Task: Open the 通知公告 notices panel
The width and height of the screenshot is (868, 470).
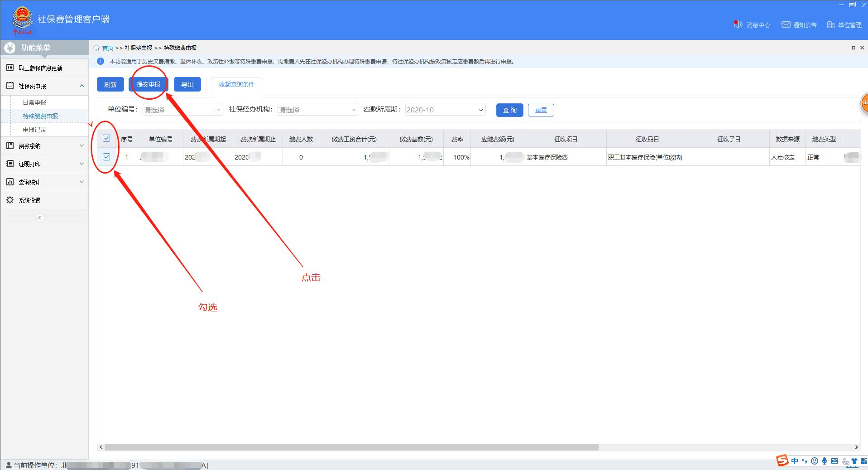Action: point(799,24)
